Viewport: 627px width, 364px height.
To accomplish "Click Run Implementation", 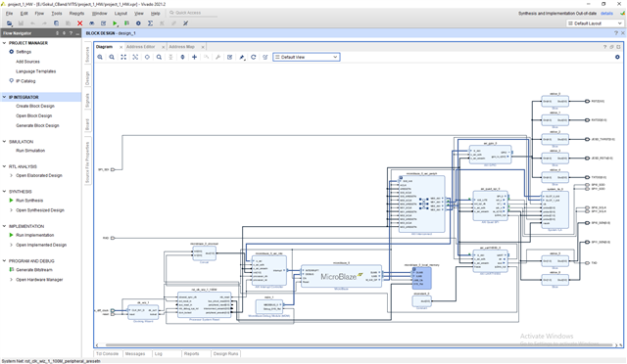I will point(35,235).
